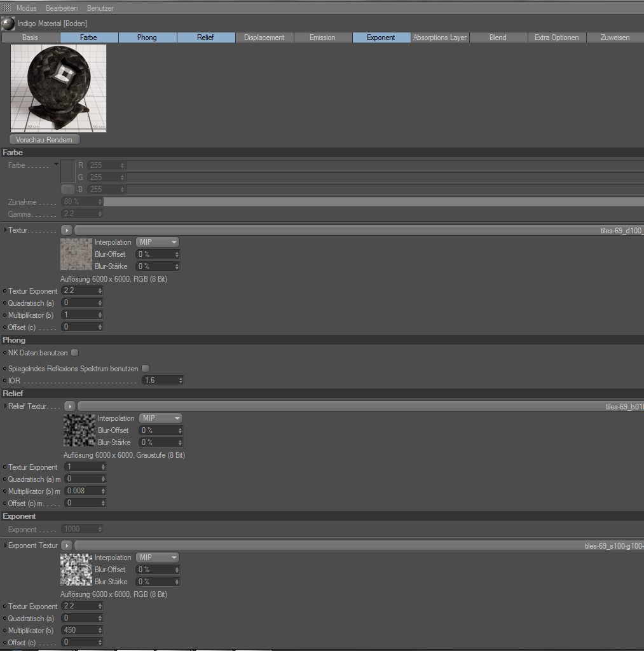Open the Exponent Textur arrow button menu
Image resolution: width=644 pixels, height=651 pixels.
pos(67,545)
